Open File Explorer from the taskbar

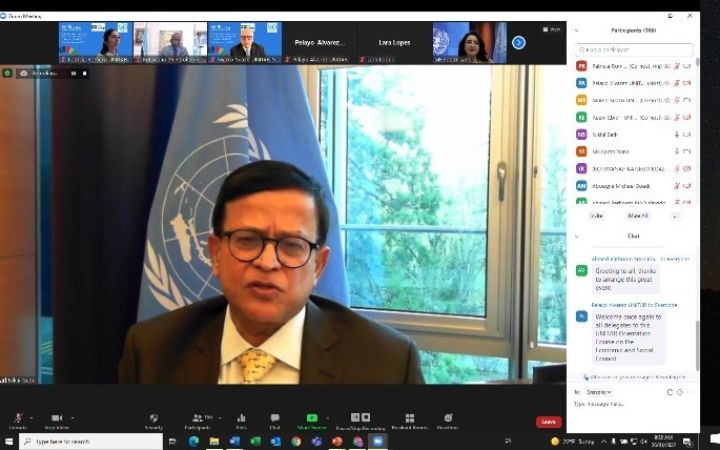point(214,441)
